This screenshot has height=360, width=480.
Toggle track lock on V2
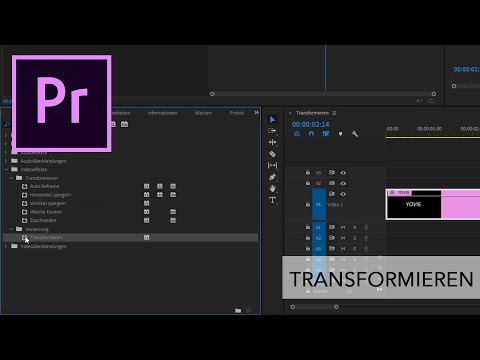pyautogui.click(x=308, y=183)
